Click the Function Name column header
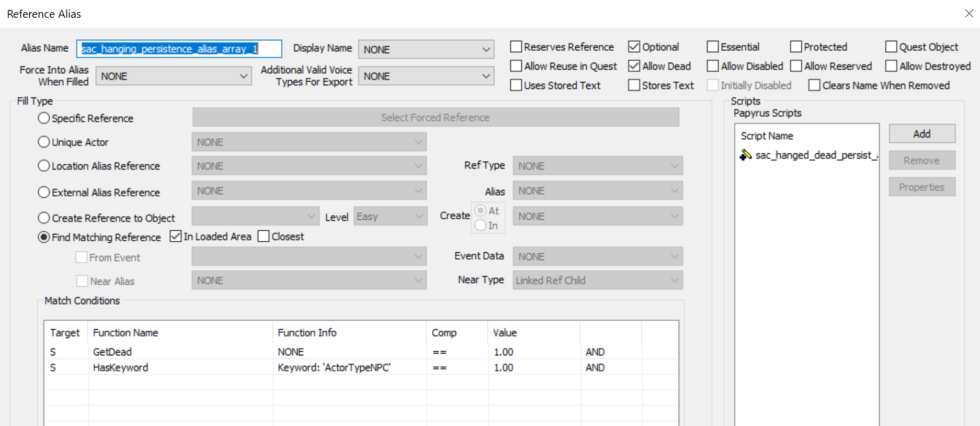The width and height of the screenshot is (980, 426). click(x=180, y=332)
